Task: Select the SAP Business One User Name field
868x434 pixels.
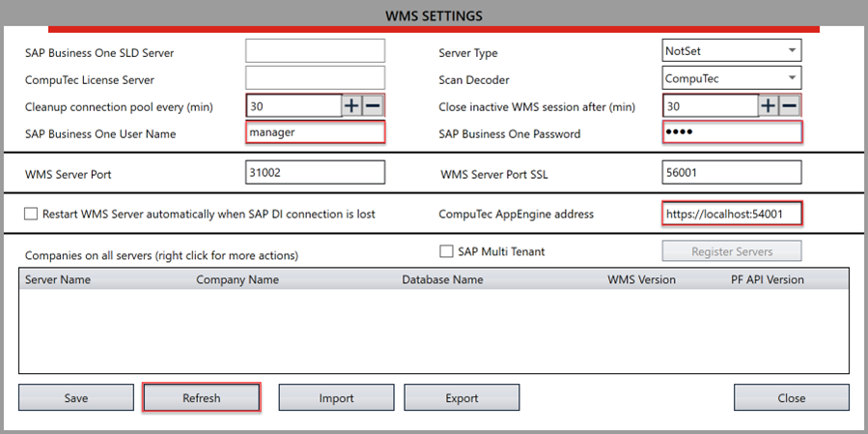Action: [x=315, y=132]
